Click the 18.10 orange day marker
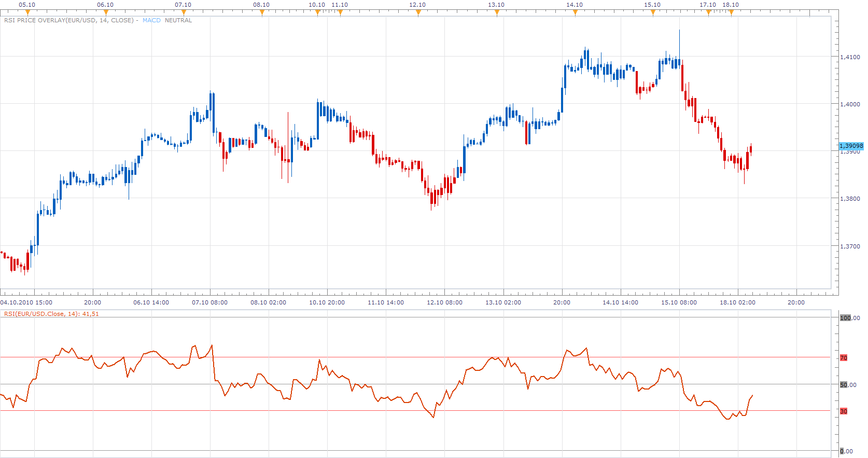This screenshot has height=458, width=868. [731, 12]
